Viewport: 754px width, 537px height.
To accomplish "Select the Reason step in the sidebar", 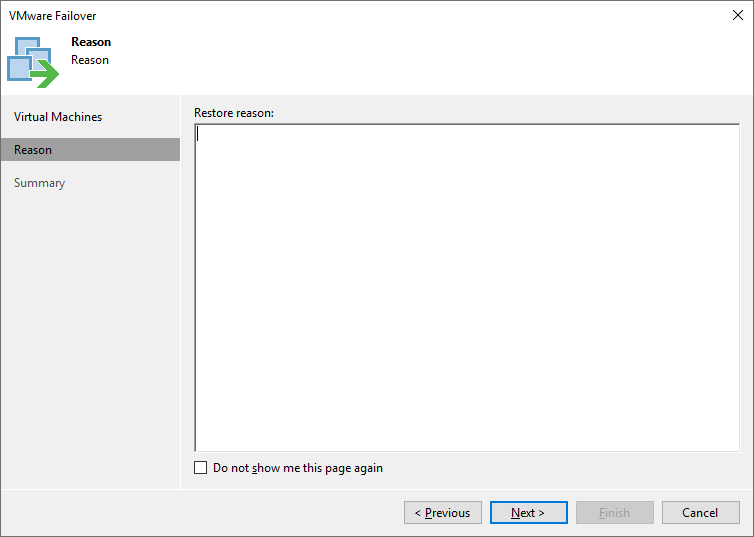I will click(x=33, y=150).
